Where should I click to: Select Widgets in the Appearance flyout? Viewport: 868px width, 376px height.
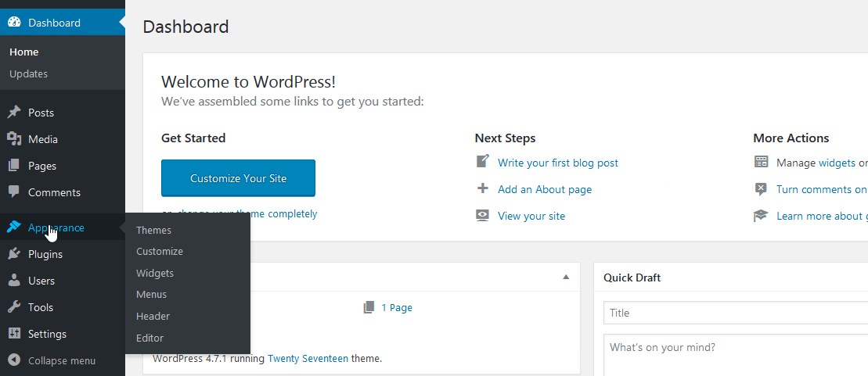point(155,274)
